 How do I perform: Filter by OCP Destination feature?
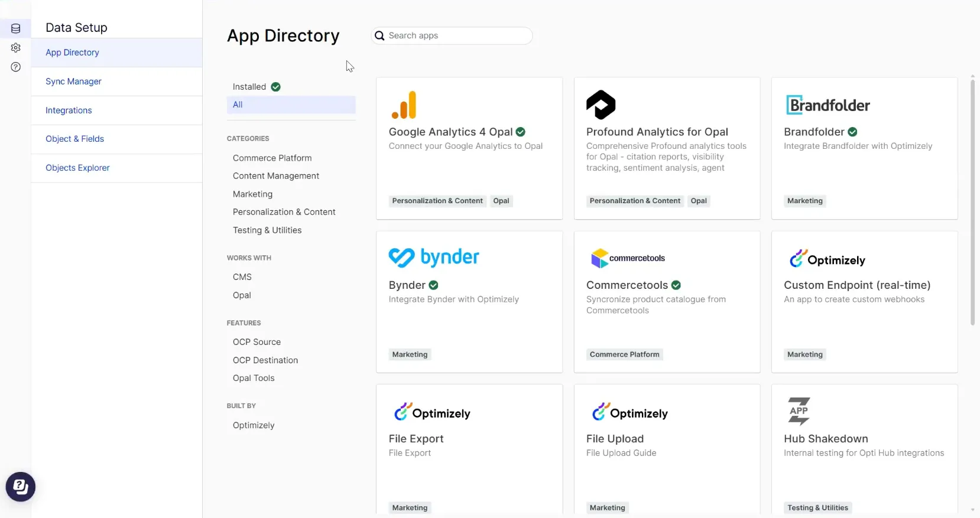pos(265,360)
